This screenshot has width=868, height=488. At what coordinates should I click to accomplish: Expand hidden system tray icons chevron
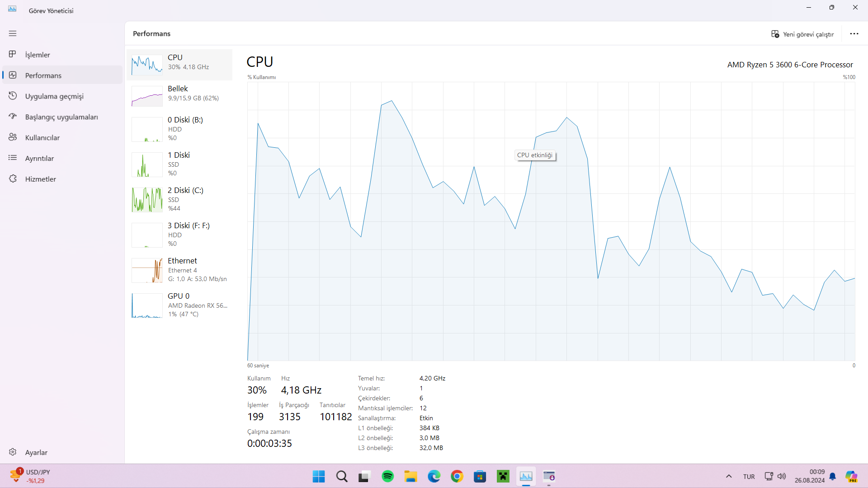pyautogui.click(x=729, y=476)
